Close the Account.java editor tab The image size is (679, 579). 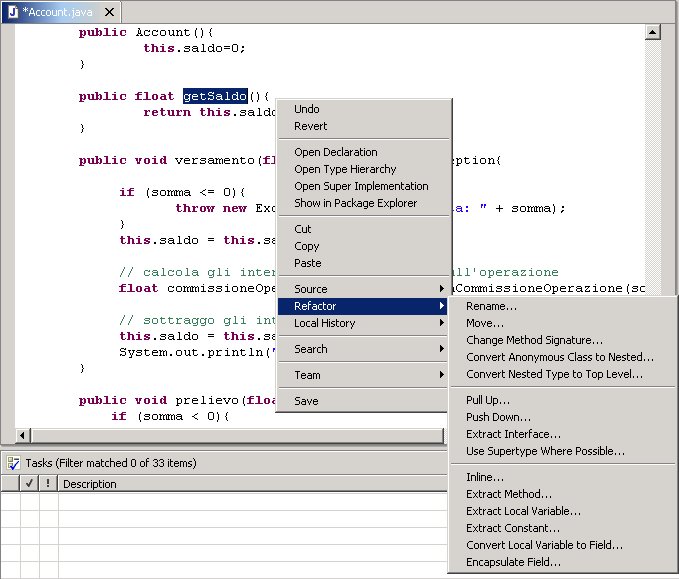[110, 12]
